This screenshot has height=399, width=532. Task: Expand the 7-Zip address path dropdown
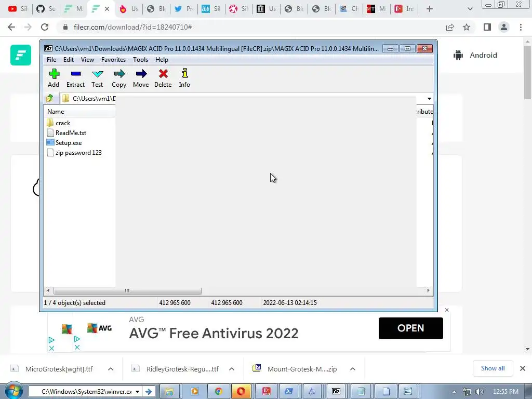(429, 98)
